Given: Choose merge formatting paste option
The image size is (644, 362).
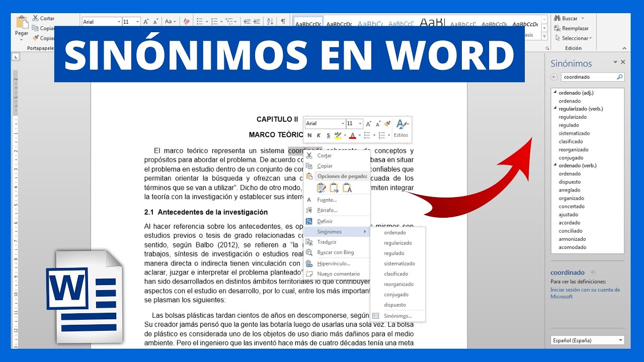Looking at the screenshot, I should (x=334, y=188).
